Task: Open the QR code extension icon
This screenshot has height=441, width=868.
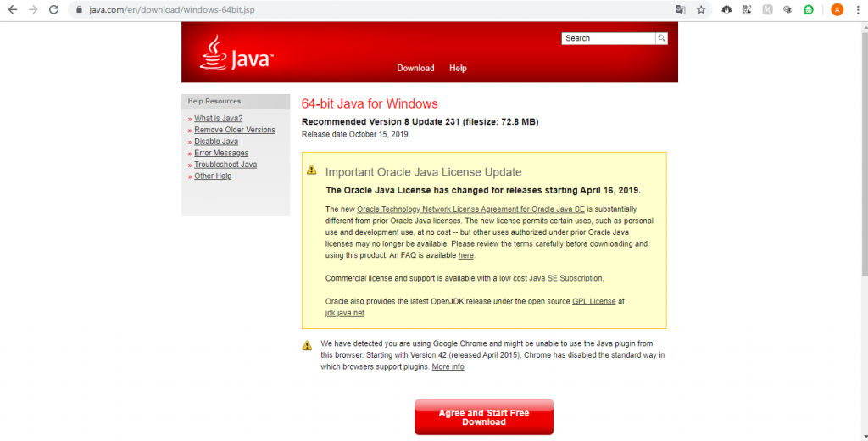Action: pyautogui.click(x=747, y=9)
